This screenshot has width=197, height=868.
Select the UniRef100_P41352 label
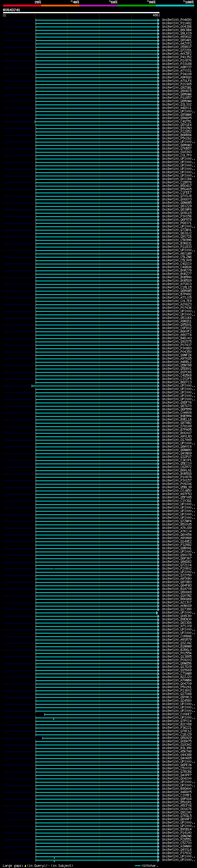pos(177,57)
